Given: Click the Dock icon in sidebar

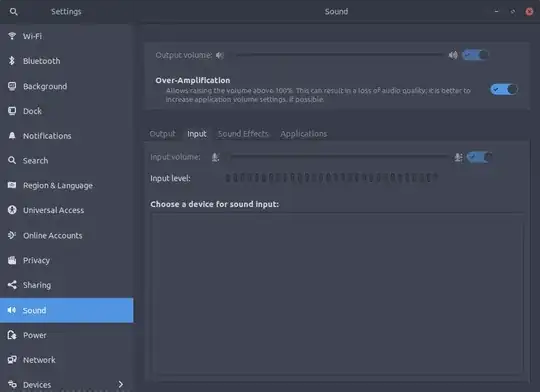Looking at the screenshot, I should pos(12,111).
